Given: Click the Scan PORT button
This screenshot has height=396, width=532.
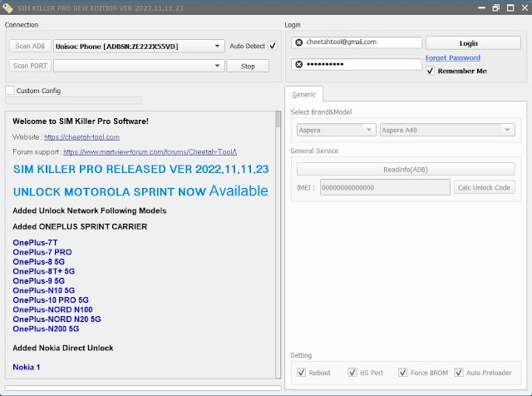Looking at the screenshot, I should point(30,66).
